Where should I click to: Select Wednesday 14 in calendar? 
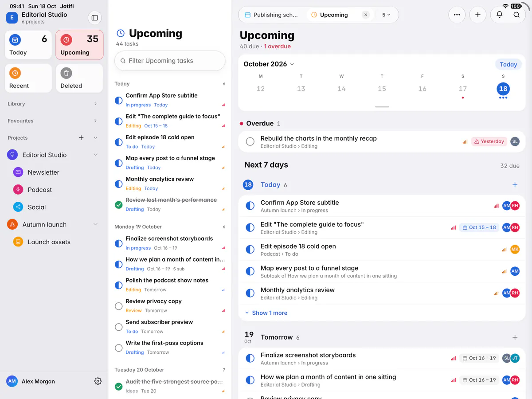coord(341,89)
